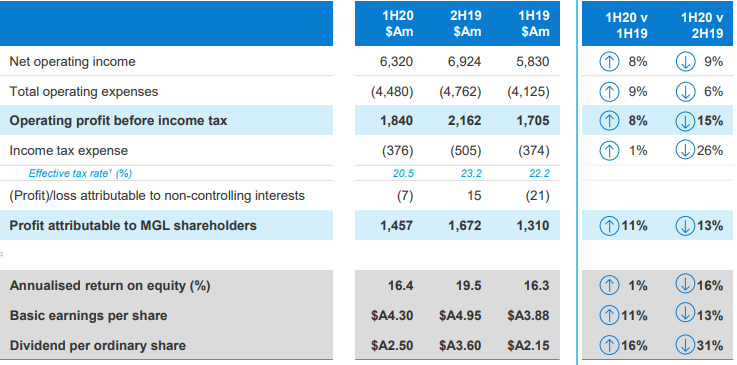Select the 1H20 v 1H19 comparison header

pyautogui.click(x=626, y=25)
